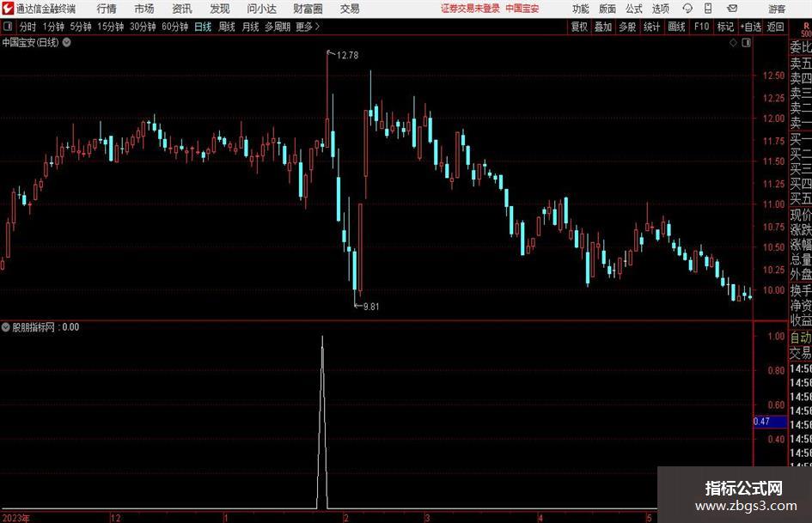The image size is (812, 523).
Task: Click the 12.78 high price label
Action: (347, 55)
